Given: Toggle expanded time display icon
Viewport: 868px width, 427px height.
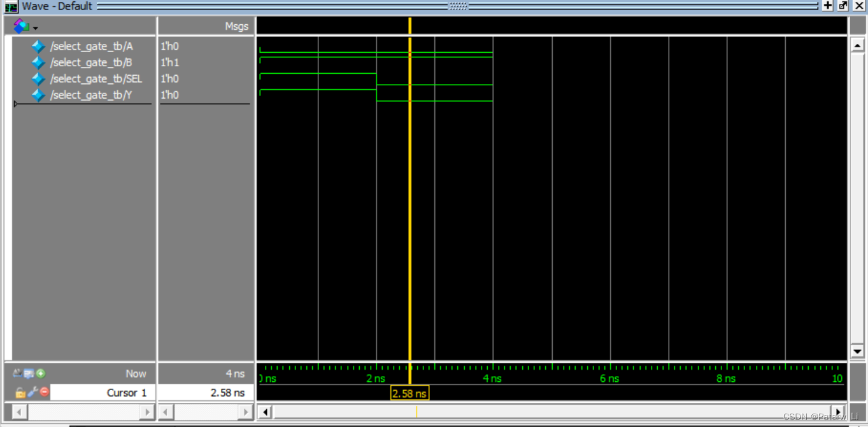Looking at the screenshot, I should (x=17, y=374).
